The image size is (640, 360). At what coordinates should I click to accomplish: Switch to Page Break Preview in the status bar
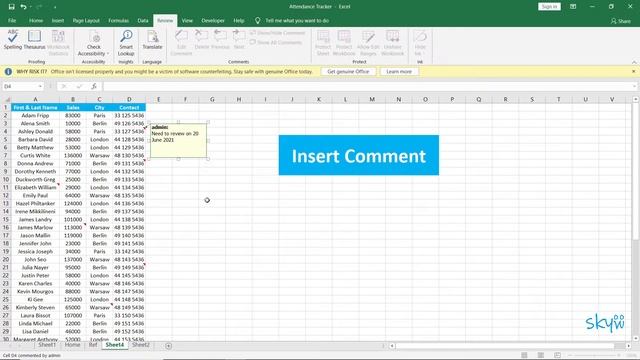pyautogui.click(x=557, y=355)
